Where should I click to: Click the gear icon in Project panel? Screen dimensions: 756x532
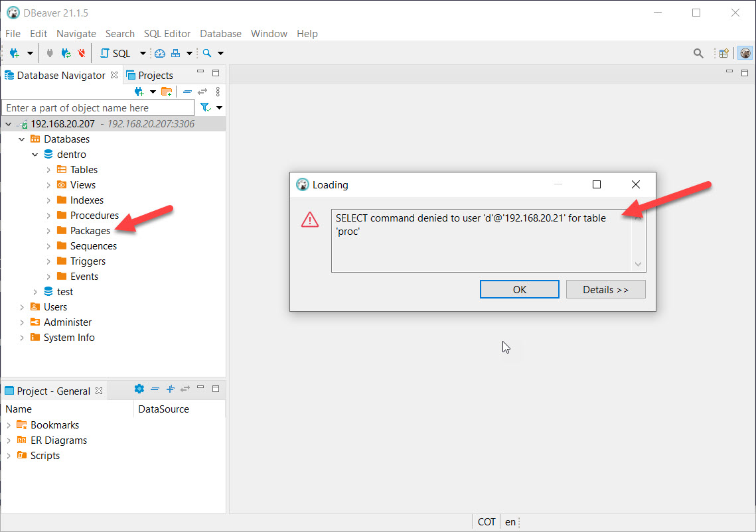point(139,389)
